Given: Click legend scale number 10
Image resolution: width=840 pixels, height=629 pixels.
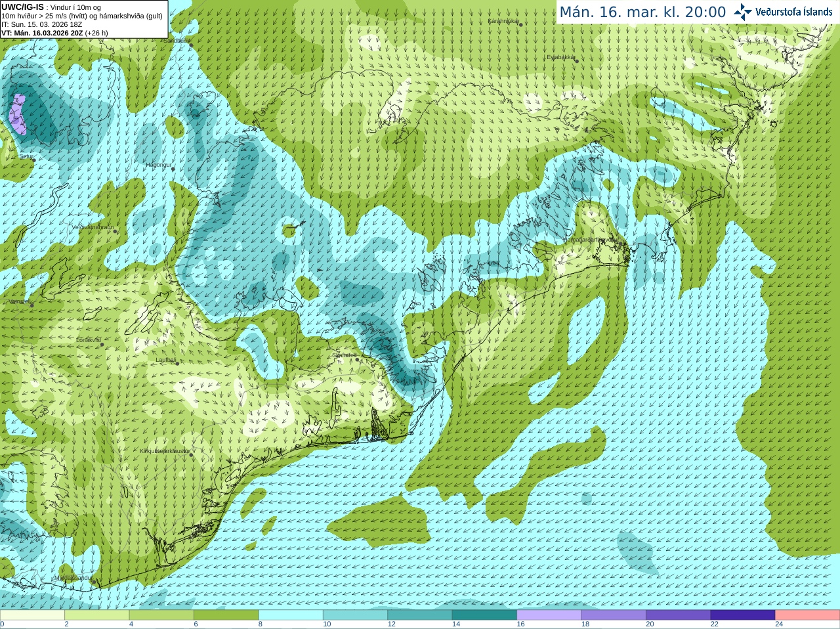Looking at the screenshot, I should (x=327, y=624).
